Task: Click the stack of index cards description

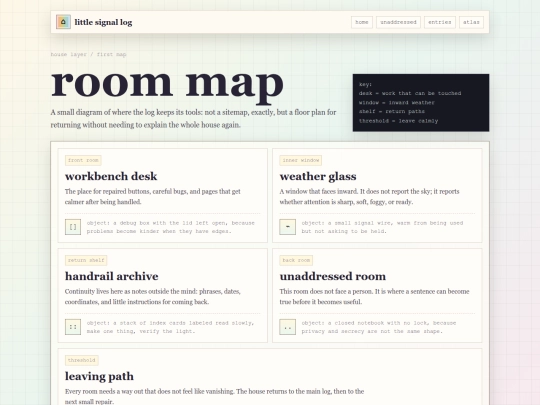Action: point(170,327)
